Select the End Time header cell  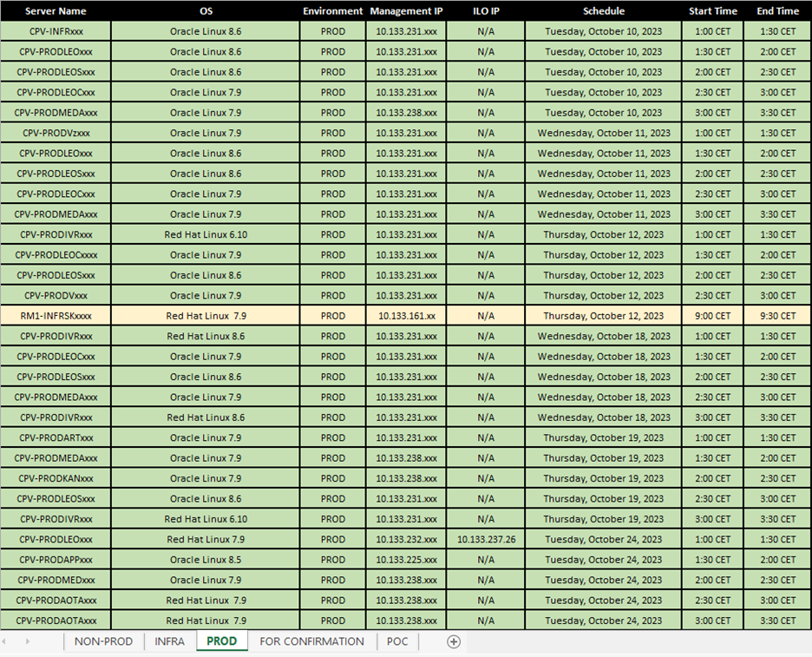(777, 11)
